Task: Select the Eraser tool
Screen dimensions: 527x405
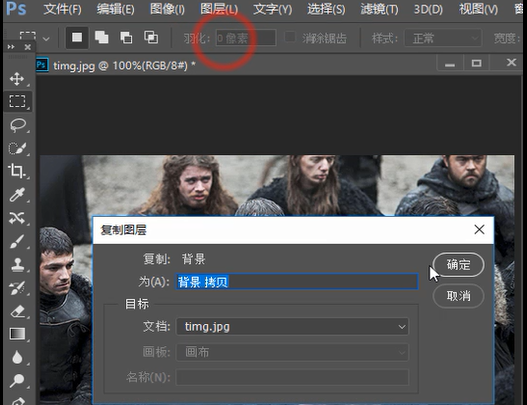Action: (17, 311)
